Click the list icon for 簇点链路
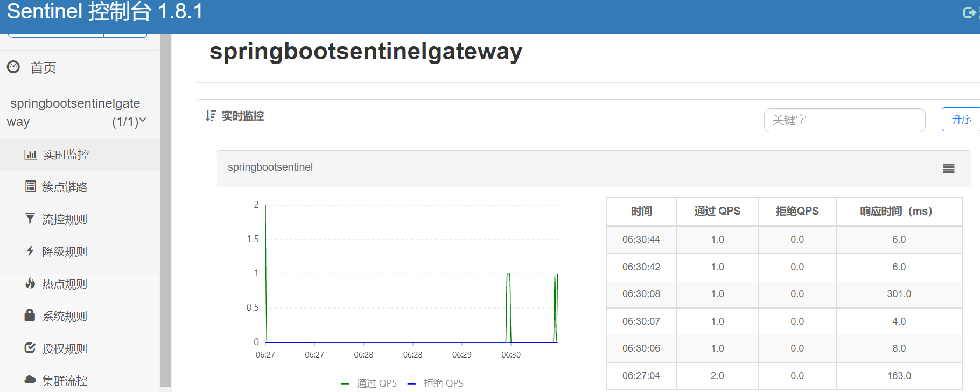980x392 pixels. (31, 186)
